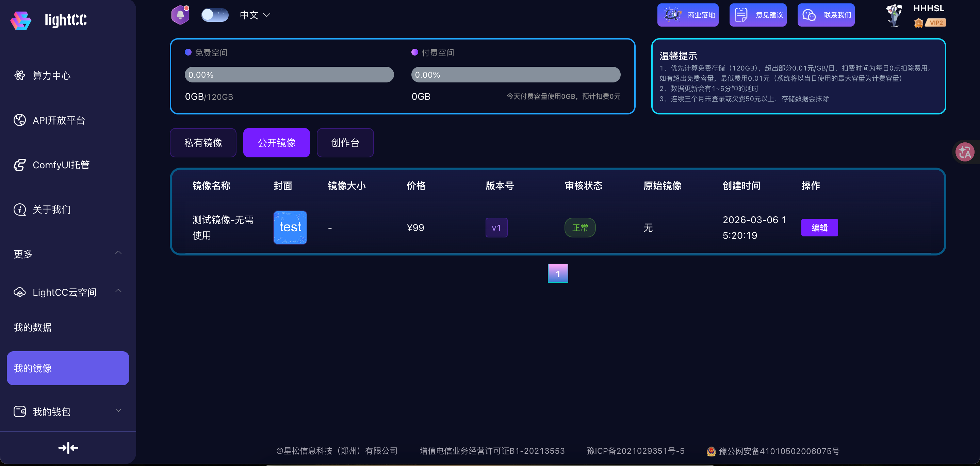Open 算力中心 in sidebar
The height and width of the screenshot is (466, 980).
tap(51, 75)
